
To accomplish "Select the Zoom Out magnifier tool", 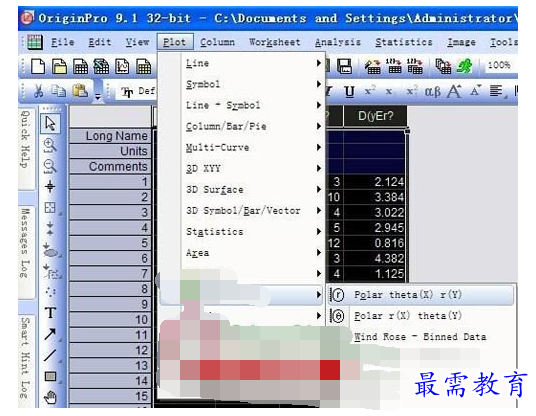I will tap(50, 166).
